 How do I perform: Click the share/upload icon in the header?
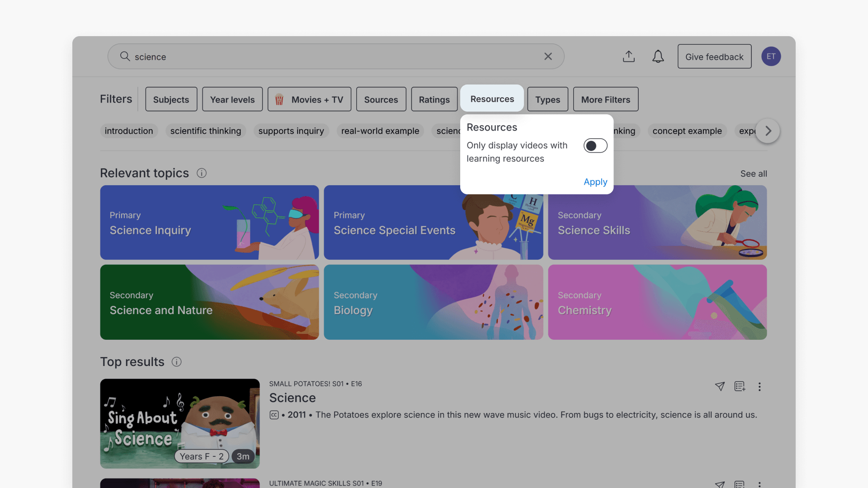(628, 56)
